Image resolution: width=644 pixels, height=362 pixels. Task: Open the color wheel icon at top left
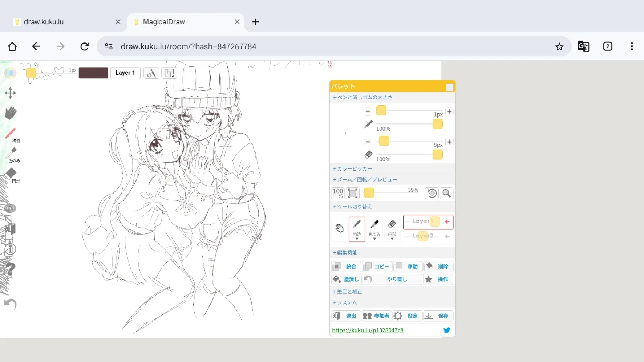point(10,73)
